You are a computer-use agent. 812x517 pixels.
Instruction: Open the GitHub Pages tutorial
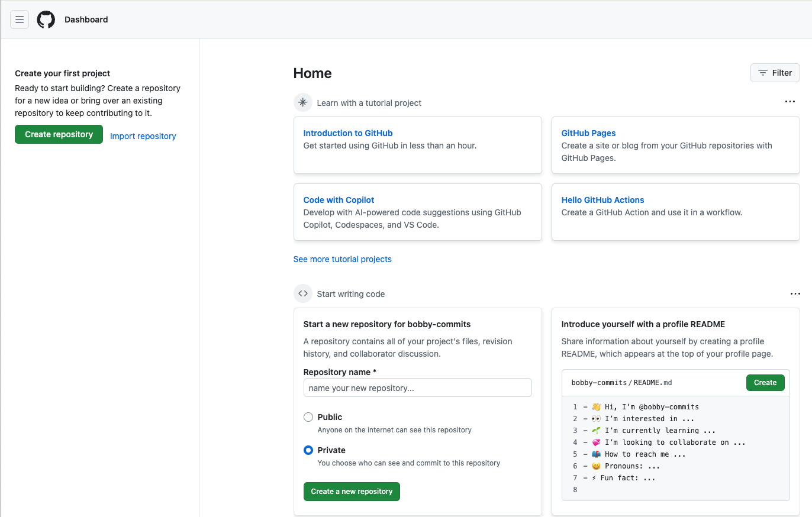point(588,133)
